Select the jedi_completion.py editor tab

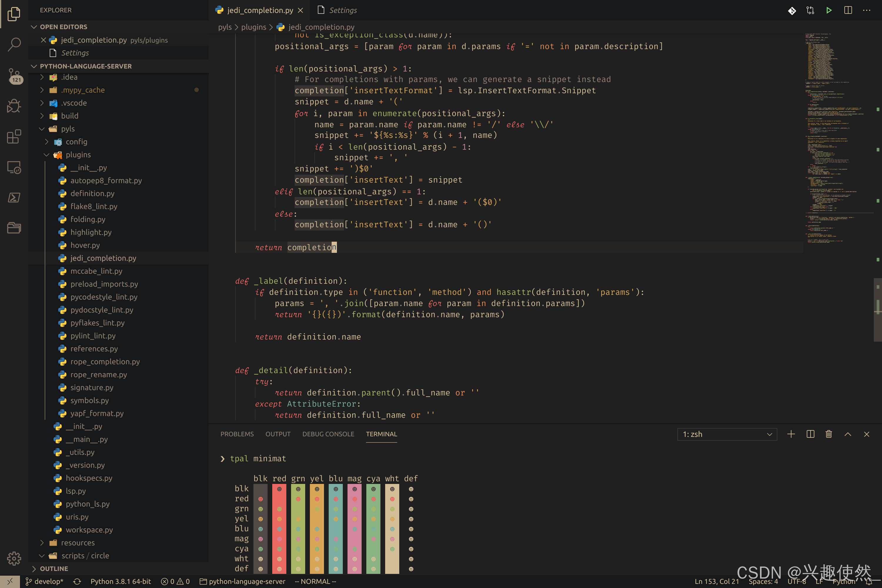click(260, 11)
